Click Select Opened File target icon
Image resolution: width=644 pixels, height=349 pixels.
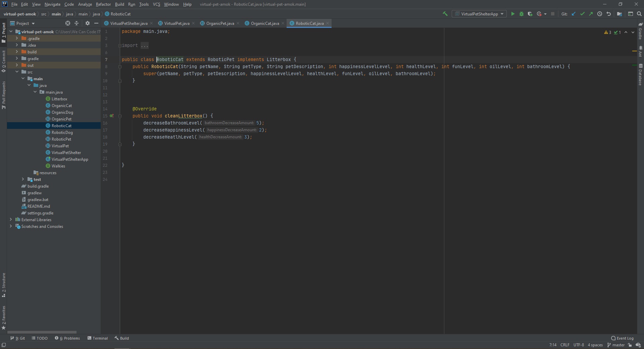pyautogui.click(x=68, y=23)
